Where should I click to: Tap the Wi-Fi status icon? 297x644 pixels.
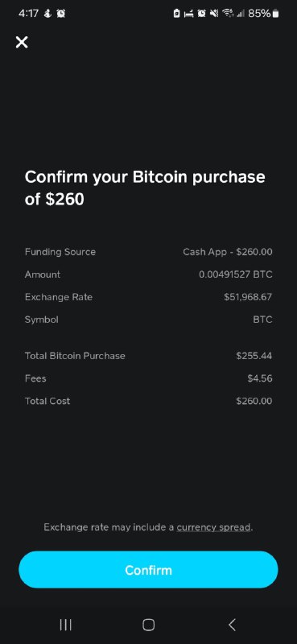point(227,14)
